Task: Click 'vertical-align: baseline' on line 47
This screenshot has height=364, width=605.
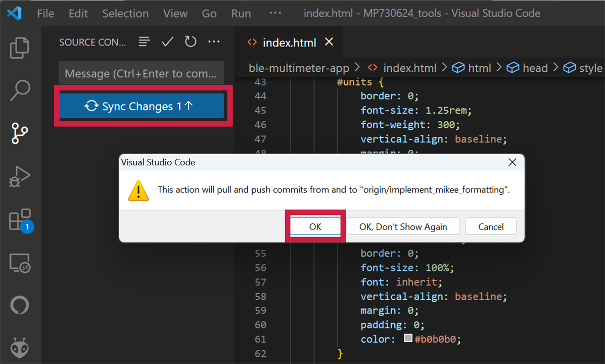Action: [x=434, y=139]
